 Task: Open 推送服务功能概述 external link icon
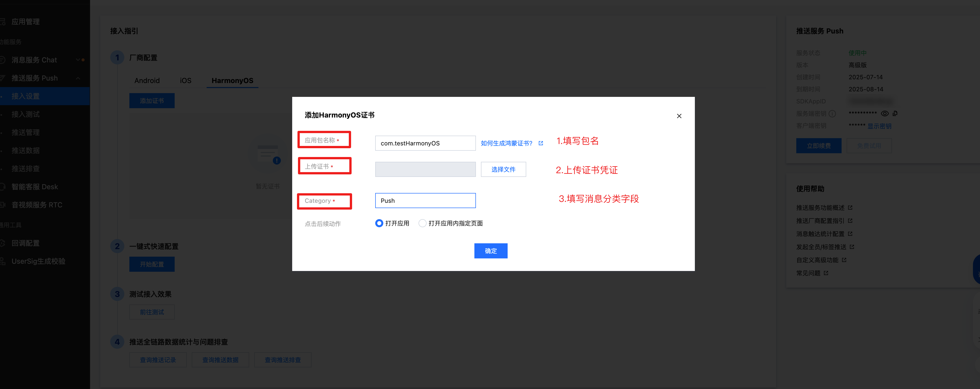point(850,208)
